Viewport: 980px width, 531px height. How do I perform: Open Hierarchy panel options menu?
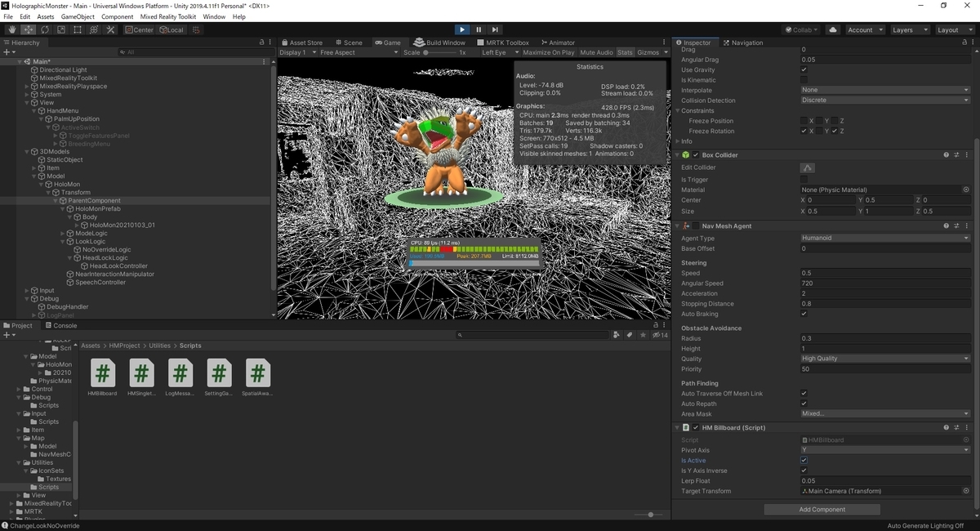point(270,42)
